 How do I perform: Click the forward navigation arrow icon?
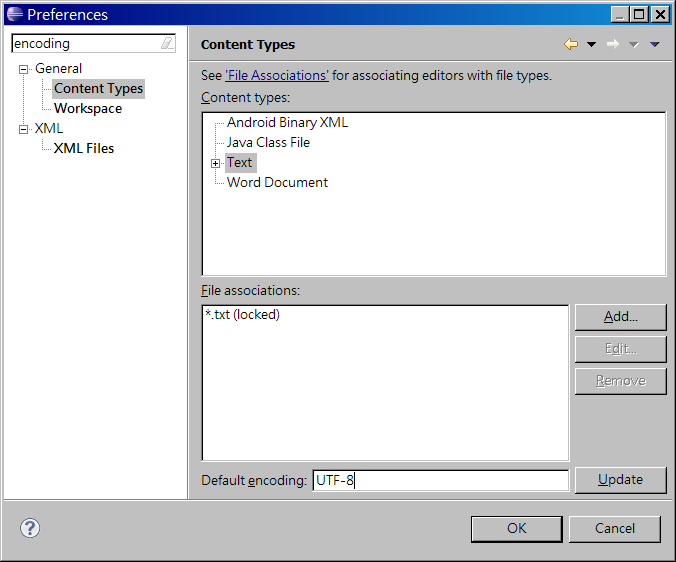tap(613, 44)
